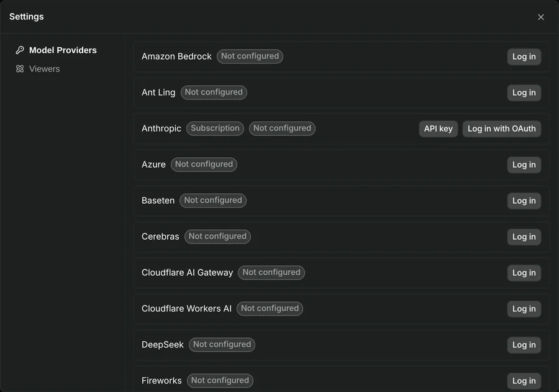This screenshot has height=392, width=559.
Task: Click the Anthropic provider name
Action: click(161, 129)
